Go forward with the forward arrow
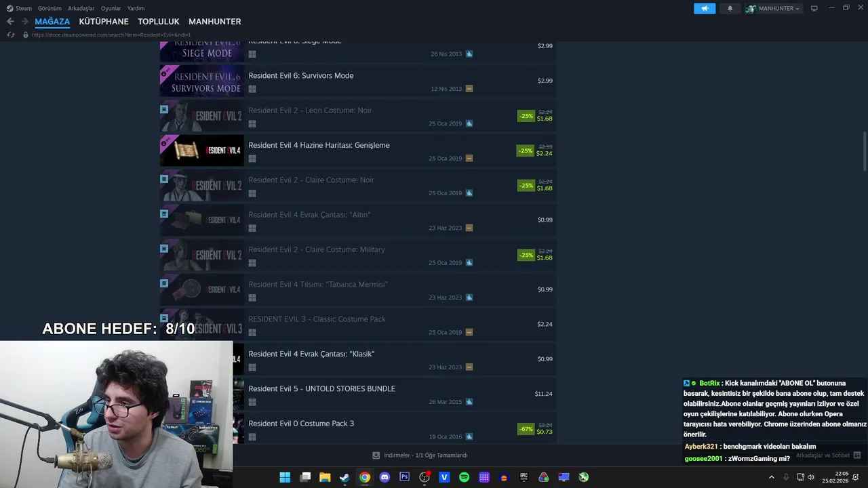The height and width of the screenshot is (488, 868). coord(24,22)
